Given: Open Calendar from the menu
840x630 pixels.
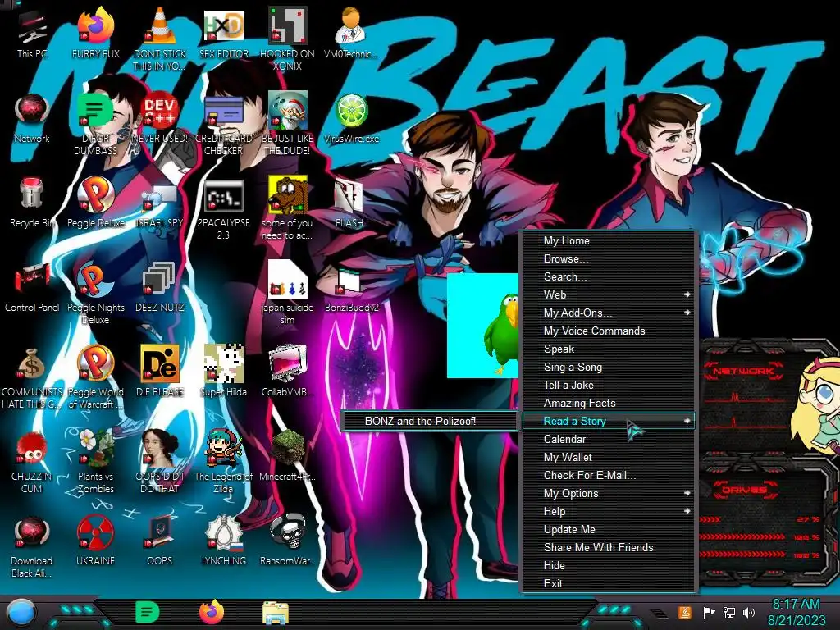Looking at the screenshot, I should click(x=609, y=440).
